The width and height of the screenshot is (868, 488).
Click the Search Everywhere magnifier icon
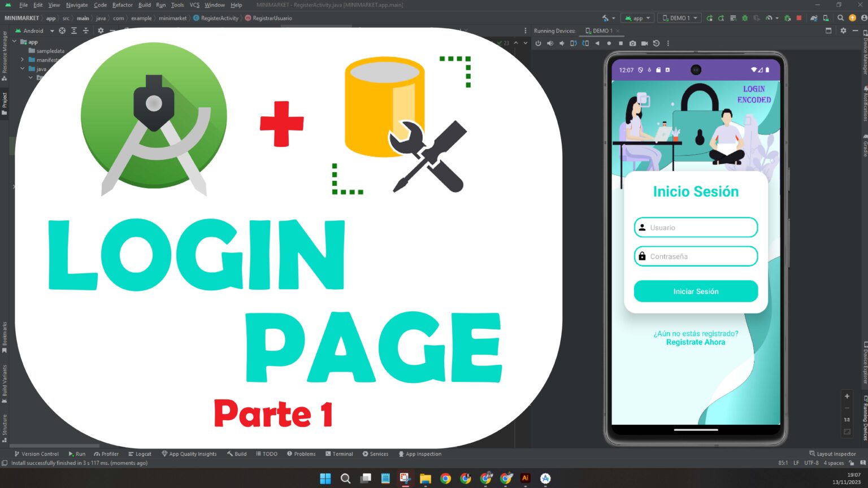coord(840,18)
